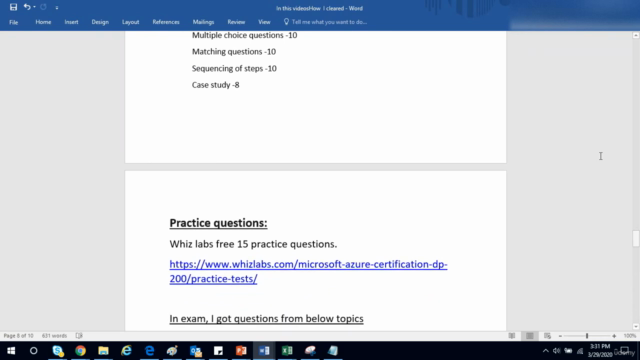Open the whizlabs practice tests hyperlink
Screen dimensions: 640x360
[308, 271]
